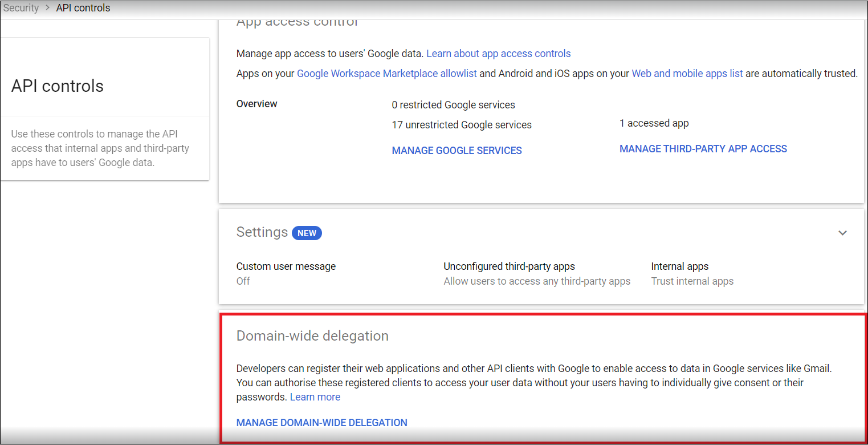Click 'Trust internal apps' value
The width and height of the screenshot is (868, 445).
coord(692,281)
